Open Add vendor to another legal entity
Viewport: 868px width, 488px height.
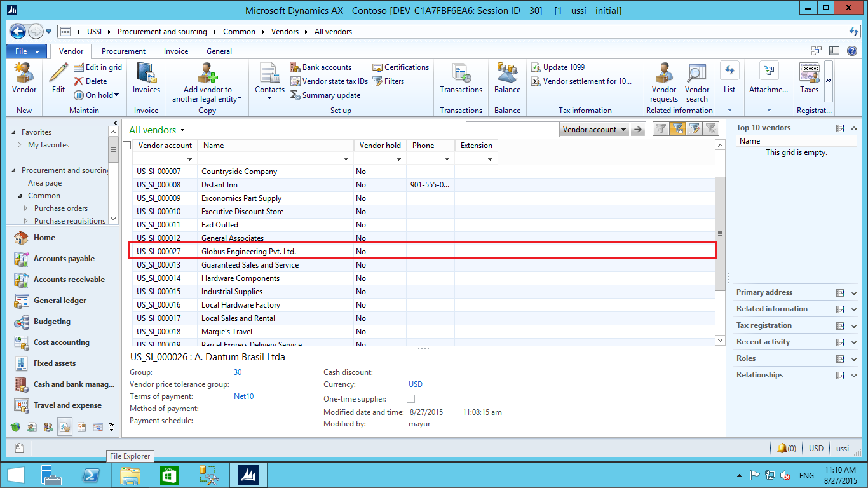pyautogui.click(x=207, y=81)
